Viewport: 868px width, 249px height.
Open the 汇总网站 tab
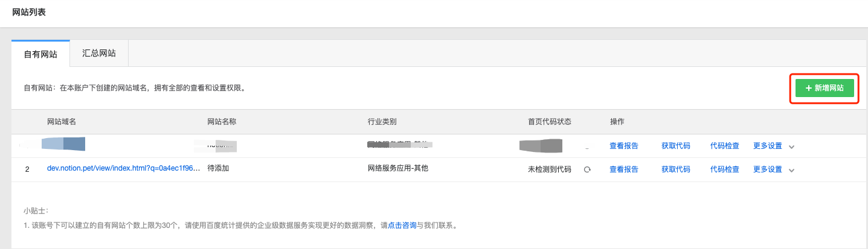pos(99,53)
